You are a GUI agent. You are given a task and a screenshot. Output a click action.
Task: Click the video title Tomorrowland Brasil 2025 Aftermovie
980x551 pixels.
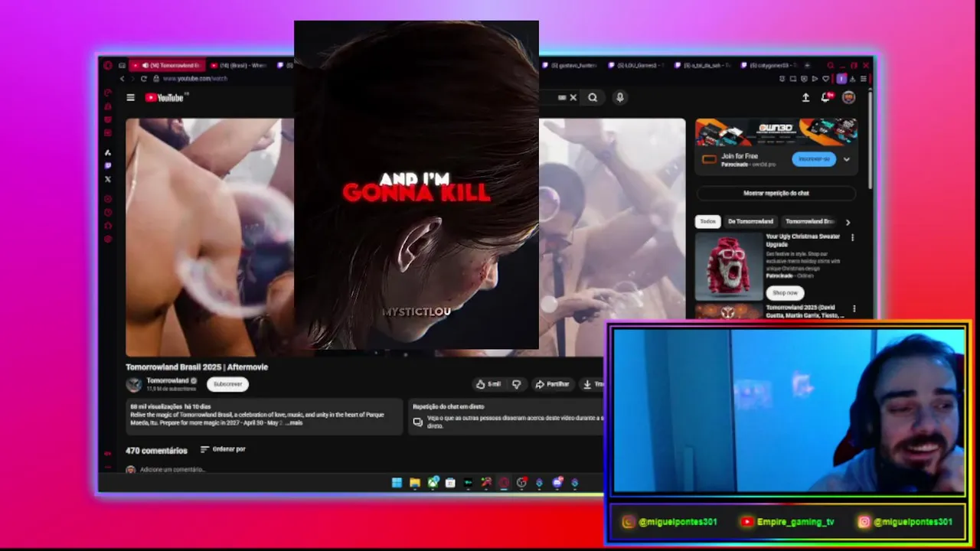pos(197,367)
